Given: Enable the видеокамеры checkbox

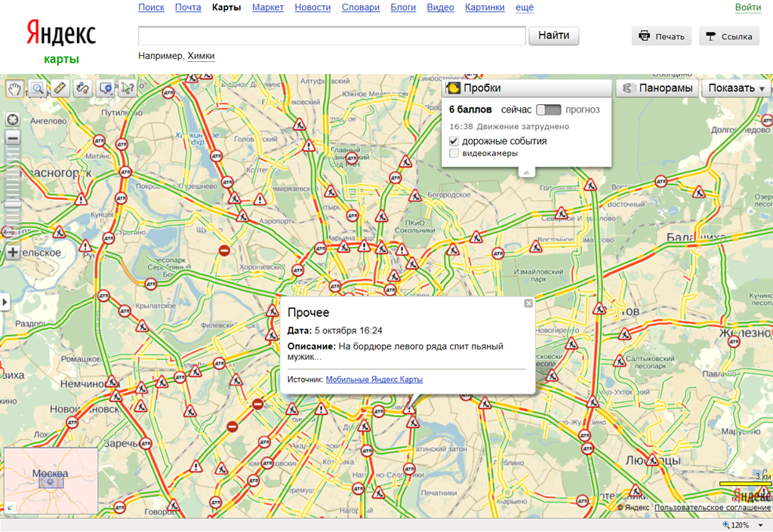Looking at the screenshot, I should click(x=454, y=153).
